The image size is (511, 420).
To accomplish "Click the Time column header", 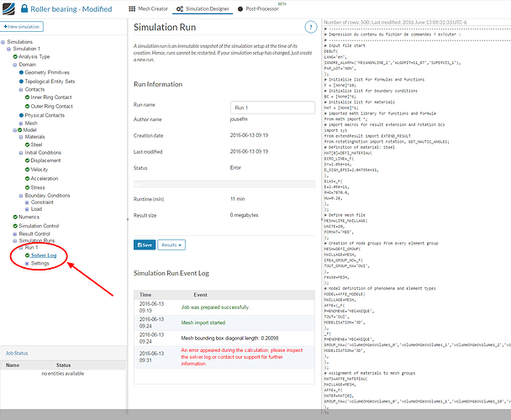I will coord(145,295).
